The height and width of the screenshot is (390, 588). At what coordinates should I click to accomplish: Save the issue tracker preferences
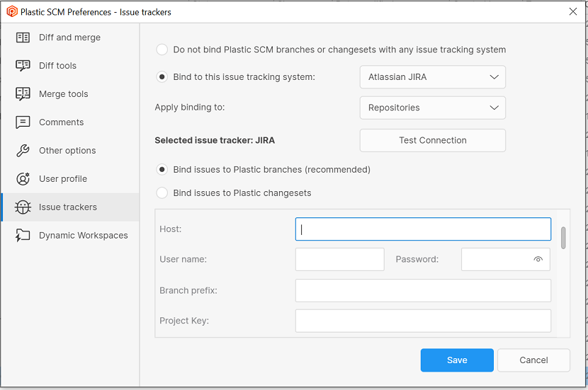[457, 360]
